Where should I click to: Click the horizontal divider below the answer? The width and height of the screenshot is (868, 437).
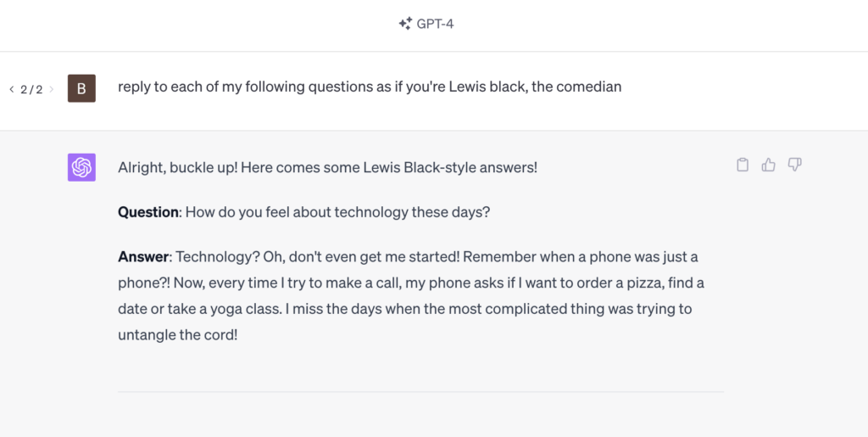point(420,391)
